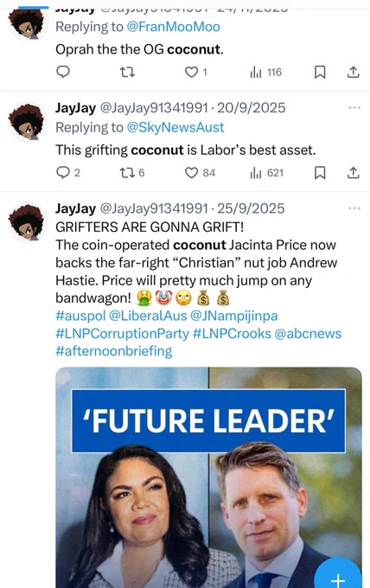Like the Oprah coconut tweet
The width and height of the screenshot is (370, 588).
click(x=196, y=72)
